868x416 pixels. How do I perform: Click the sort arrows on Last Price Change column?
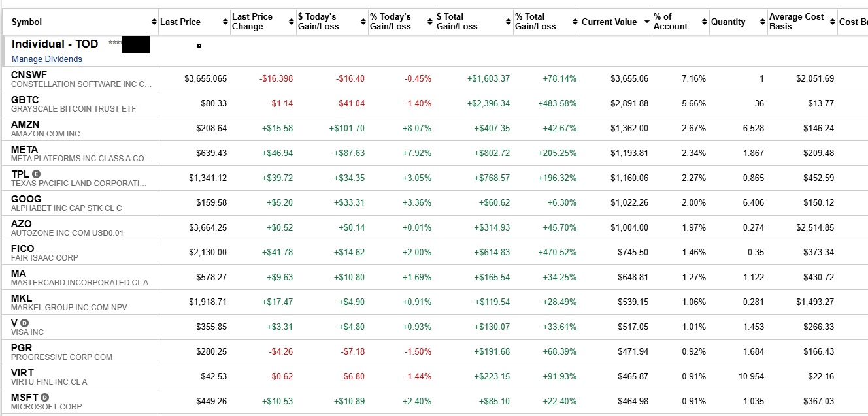click(292, 22)
